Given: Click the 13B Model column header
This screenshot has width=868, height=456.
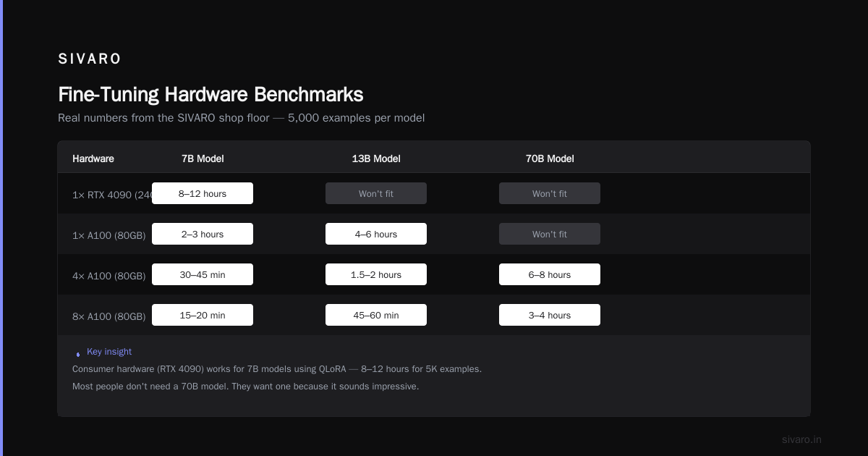Looking at the screenshot, I should 376,159.
